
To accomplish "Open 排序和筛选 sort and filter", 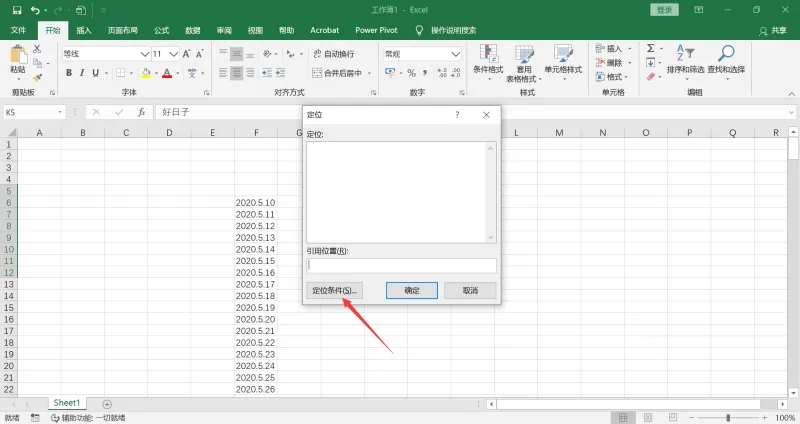I will tap(685, 60).
